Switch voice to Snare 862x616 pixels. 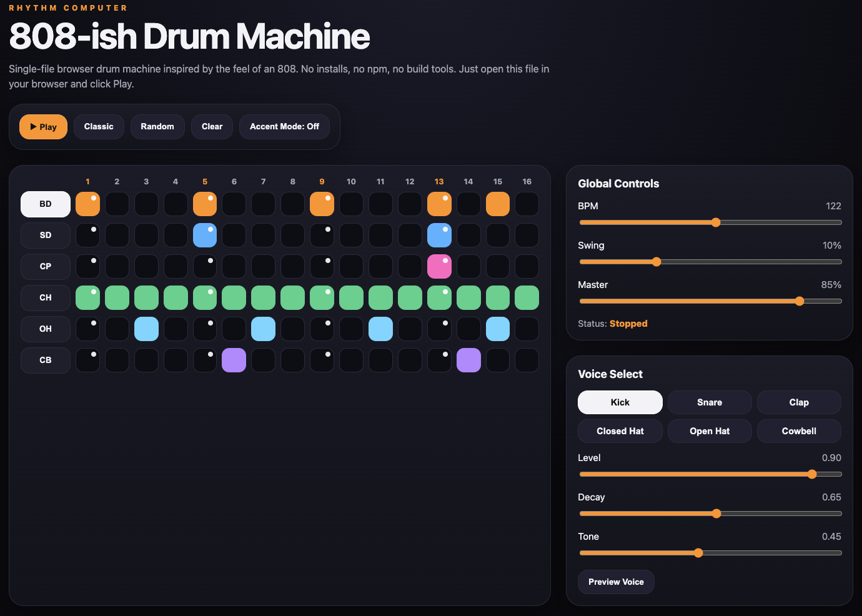click(x=710, y=402)
